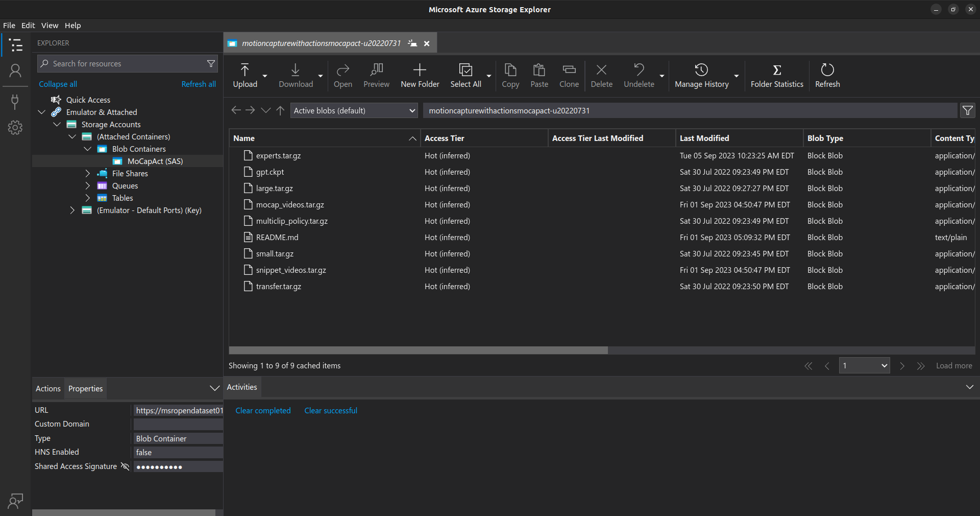Click Load more button
This screenshot has width=980, height=516.
tap(954, 366)
